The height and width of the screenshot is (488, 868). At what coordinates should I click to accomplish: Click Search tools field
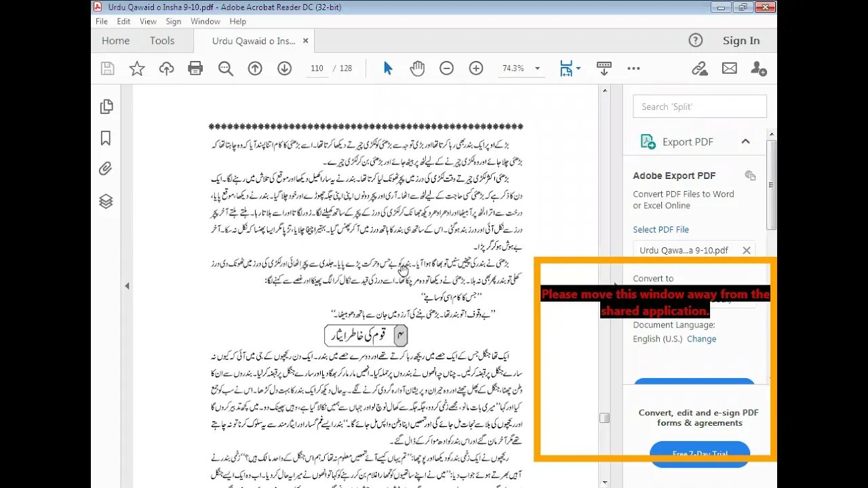click(700, 106)
